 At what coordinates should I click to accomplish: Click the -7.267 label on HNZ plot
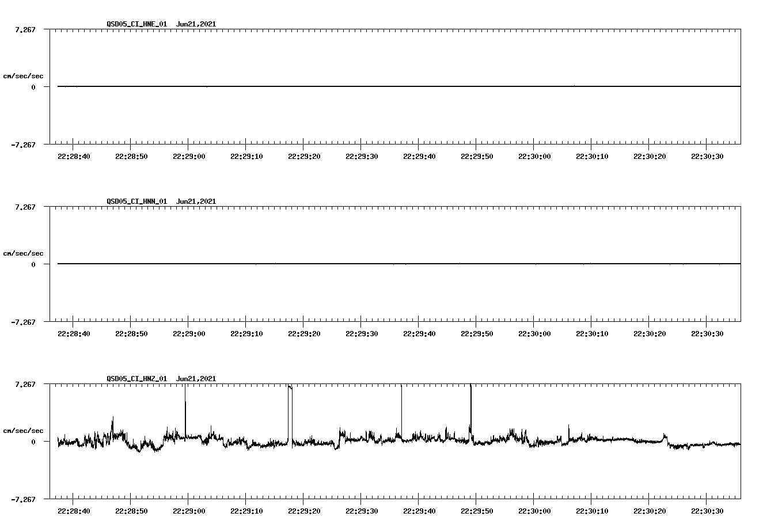pos(23,499)
